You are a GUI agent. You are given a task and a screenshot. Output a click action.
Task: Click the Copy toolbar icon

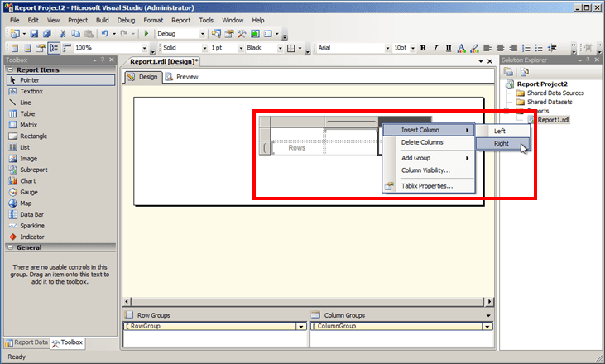75,34
